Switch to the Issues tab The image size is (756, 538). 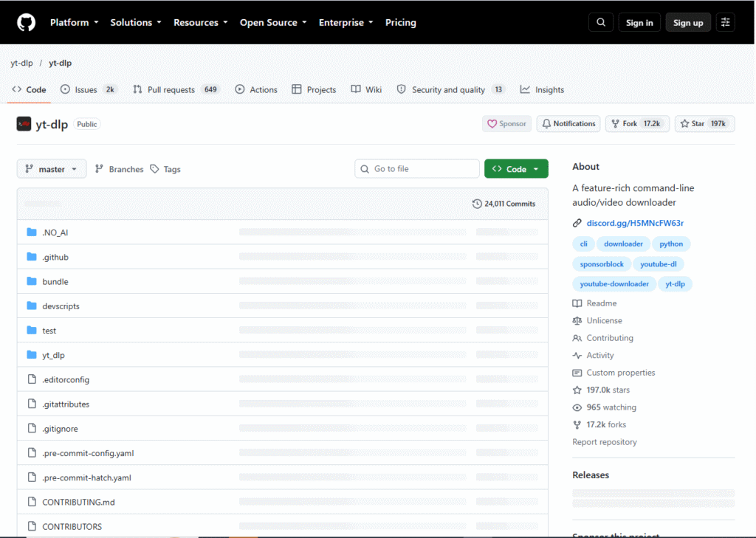coord(88,90)
